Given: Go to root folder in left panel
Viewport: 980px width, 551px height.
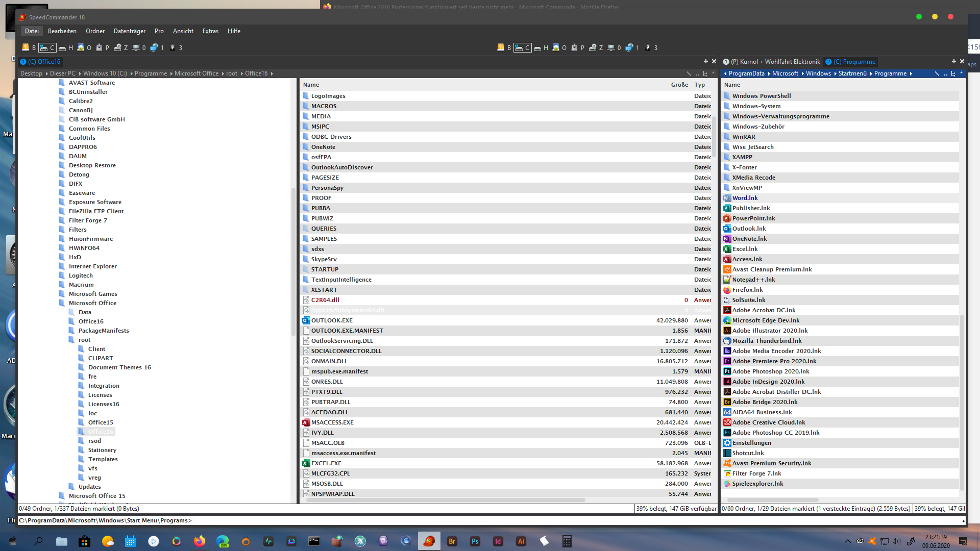Looking at the screenshot, I should point(689,73).
